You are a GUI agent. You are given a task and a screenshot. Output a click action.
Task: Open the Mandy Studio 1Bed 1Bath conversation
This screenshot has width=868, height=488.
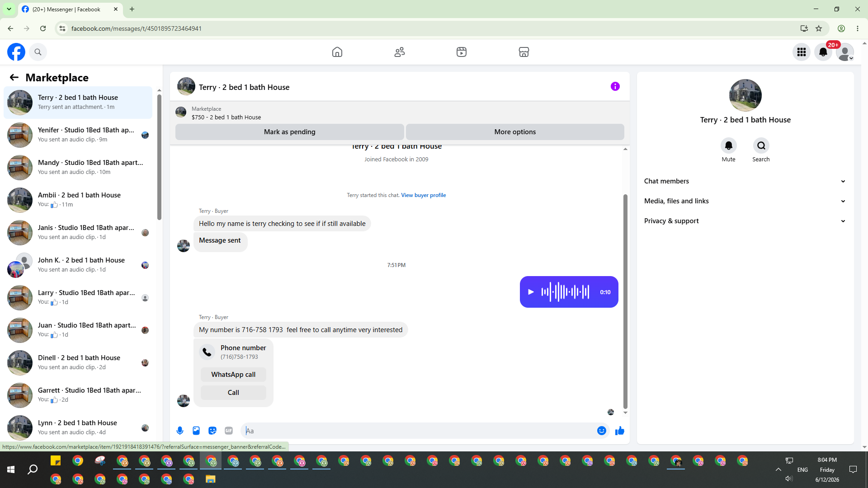click(x=78, y=168)
